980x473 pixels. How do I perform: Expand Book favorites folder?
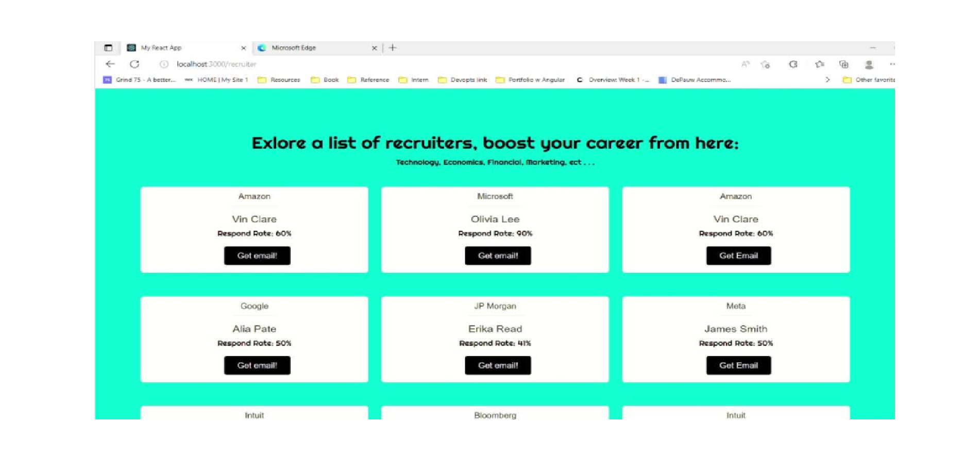[325, 80]
